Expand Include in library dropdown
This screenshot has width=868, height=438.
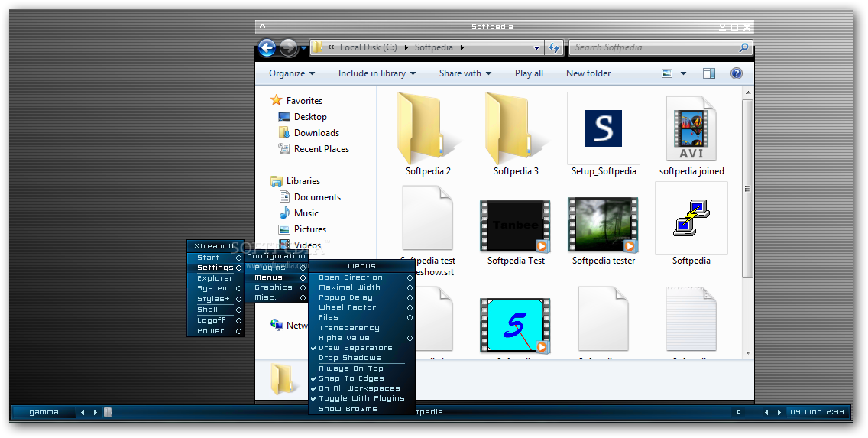pyautogui.click(x=377, y=73)
